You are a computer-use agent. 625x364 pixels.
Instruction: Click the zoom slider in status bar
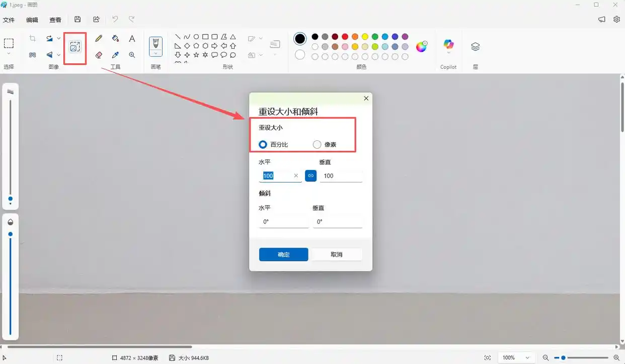(x=581, y=357)
